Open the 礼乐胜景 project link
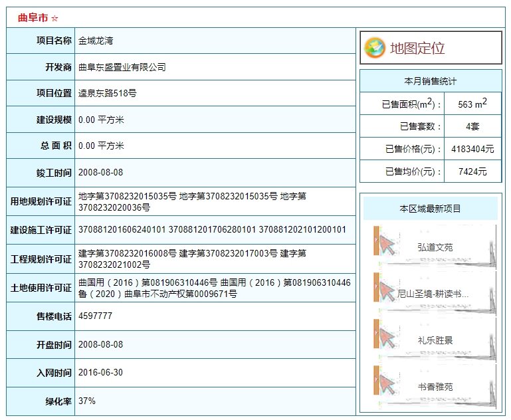Image resolution: width=511 pixels, height=420 pixels. click(435, 340)
